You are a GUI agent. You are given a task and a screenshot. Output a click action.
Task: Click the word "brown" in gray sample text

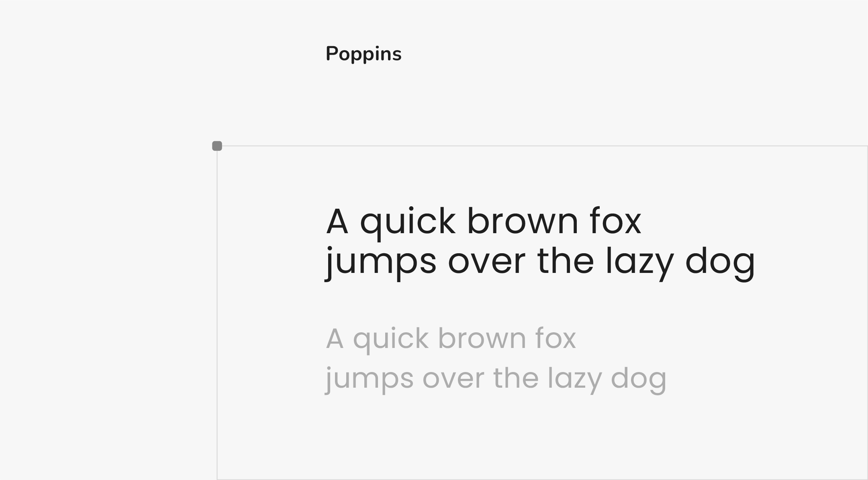click(482, 338)
